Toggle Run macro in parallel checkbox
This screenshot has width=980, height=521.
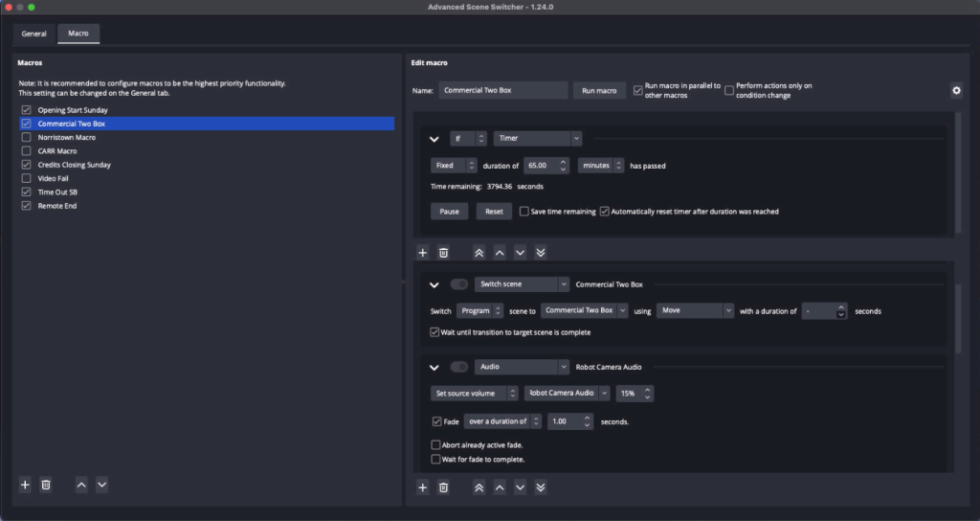point(638,90)
